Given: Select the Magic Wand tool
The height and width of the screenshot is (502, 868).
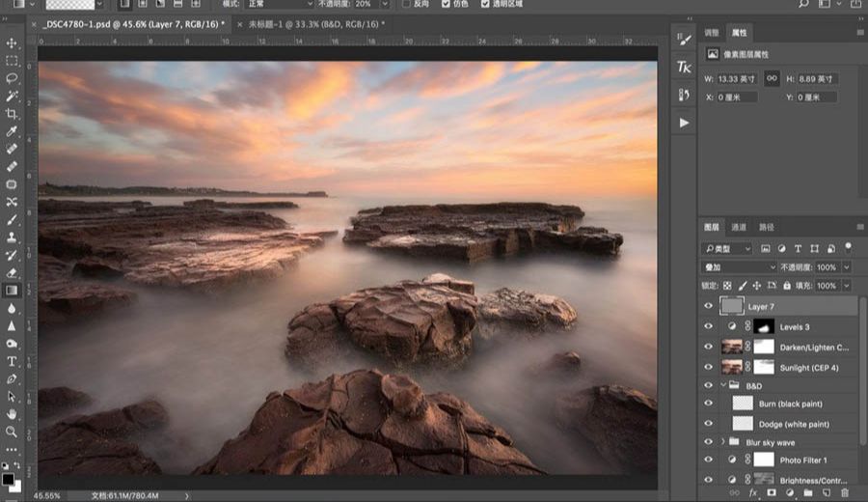Looking at the screenshot, I should 11,96.
